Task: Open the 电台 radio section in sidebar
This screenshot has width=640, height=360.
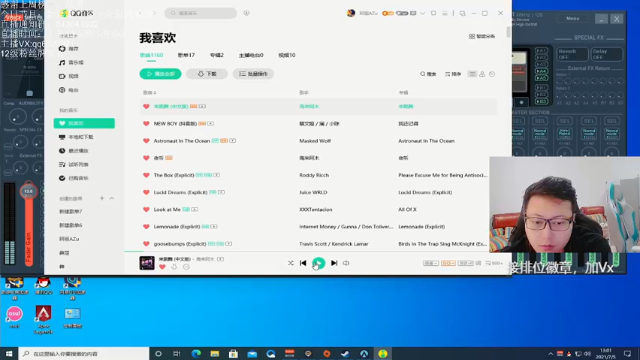Action: [69, 90]
